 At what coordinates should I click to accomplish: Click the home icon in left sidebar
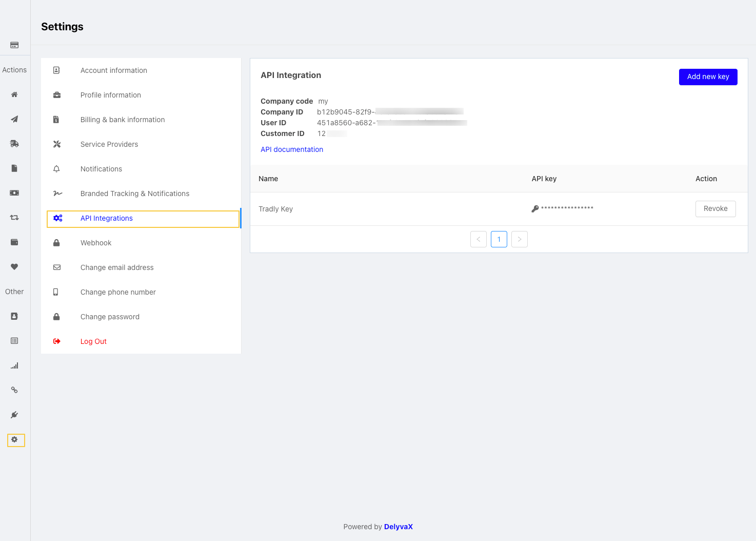14,94
